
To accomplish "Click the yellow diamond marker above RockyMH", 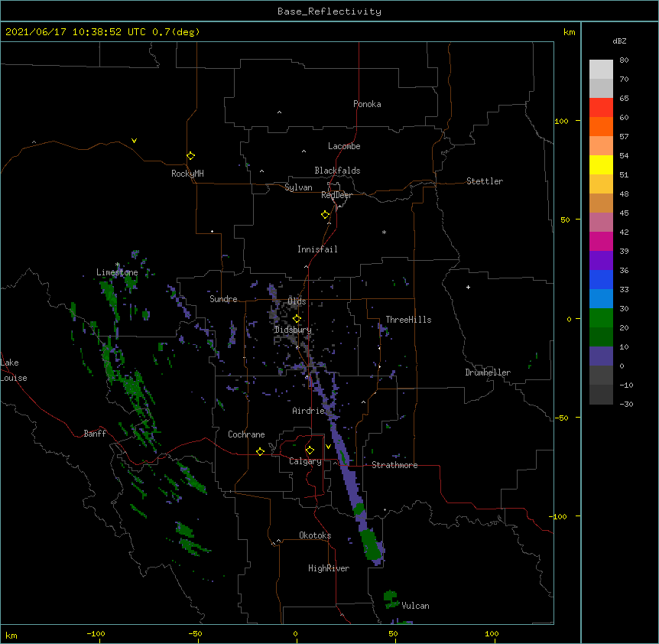I will 190,155.
